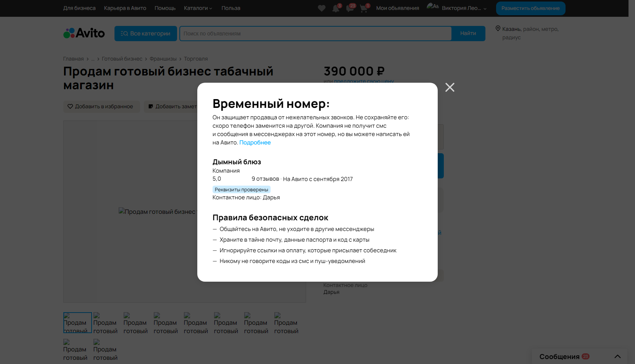The height and width of the screenshot is (364, 635).
Task: Open the Сообщения widget title
Action: (x=559, y=357)
